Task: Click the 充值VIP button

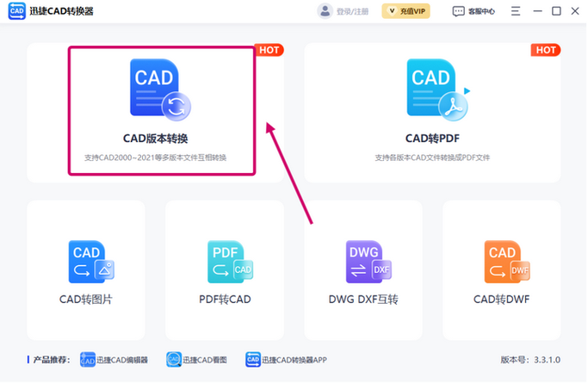Action: point(405,11)
